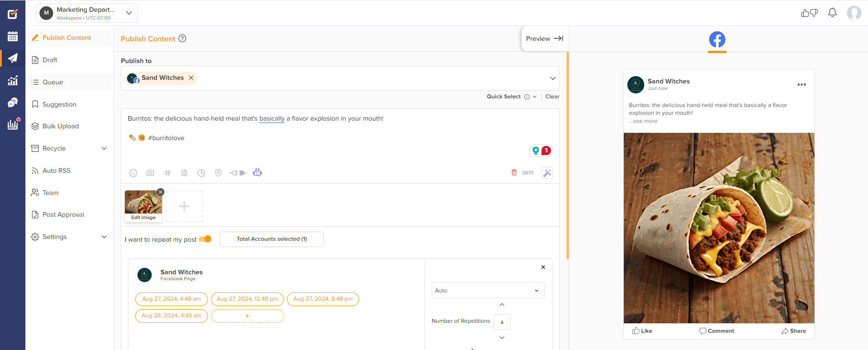Select Publish Content in sidebar
Viewport: 868px width, 350px height.
(x=69, y=38)
